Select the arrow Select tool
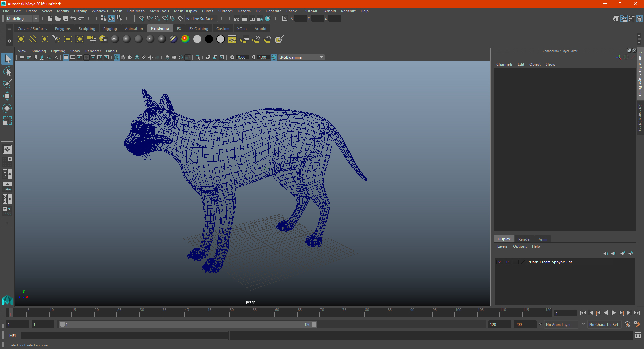The height and width of the screenshot is (349, 644). click(x=7, y=59)
